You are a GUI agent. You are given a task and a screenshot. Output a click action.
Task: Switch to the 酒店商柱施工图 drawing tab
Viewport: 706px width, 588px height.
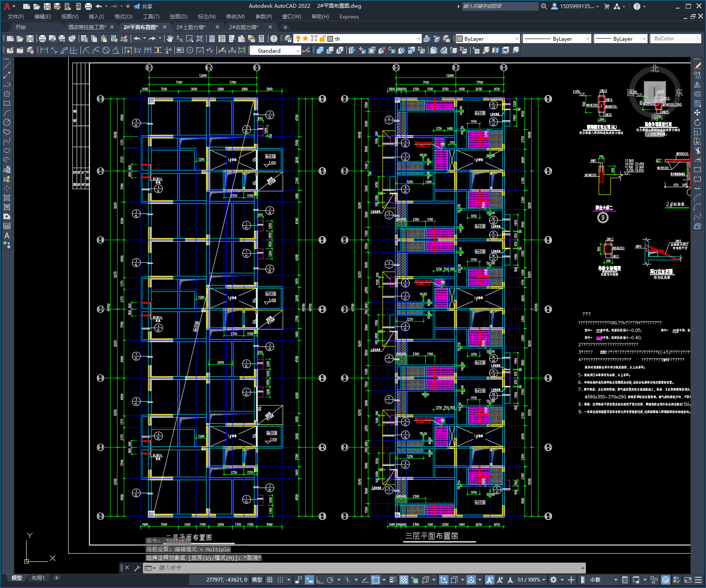87,27
